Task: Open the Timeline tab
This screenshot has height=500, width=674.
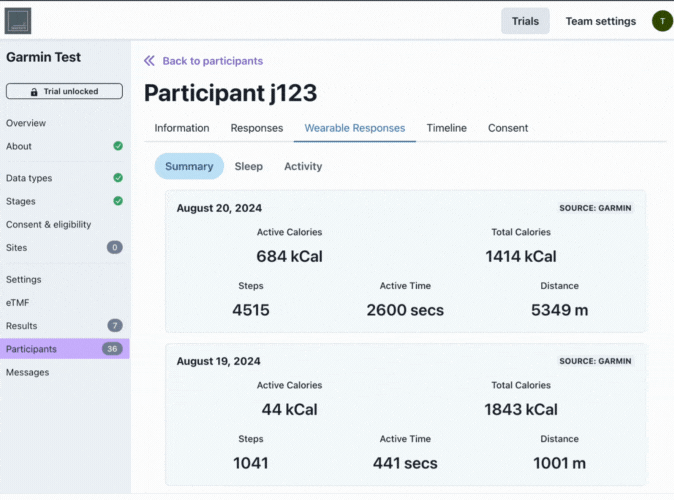Action: click(x=446, y=128)
